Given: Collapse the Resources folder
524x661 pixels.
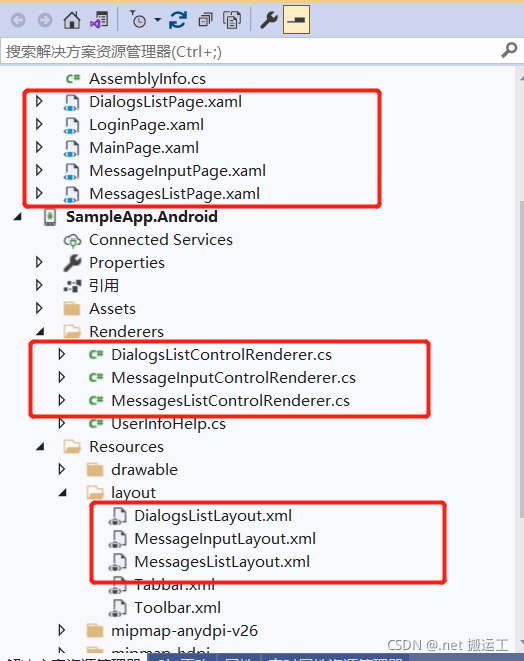Looking at the screenshot, I should 40,446.
